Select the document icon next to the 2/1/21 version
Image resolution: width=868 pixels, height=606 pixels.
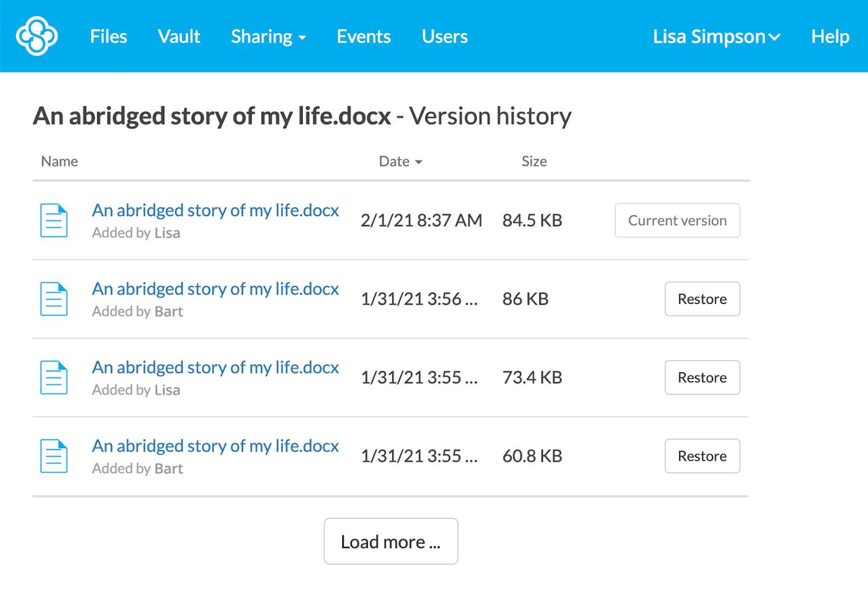click(53, 220)
